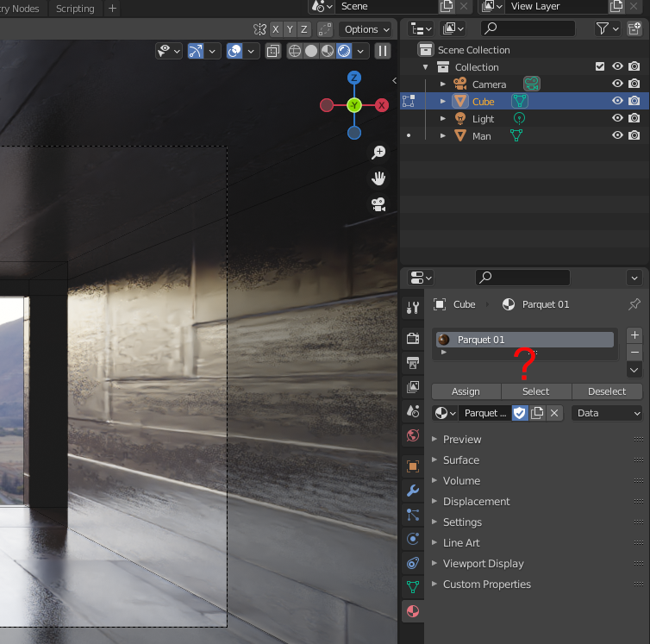The height and width of the screenshot is (644, 650).
Task: Add a new workspace tab
Action: pyautogui.click(x=112, y=9)
